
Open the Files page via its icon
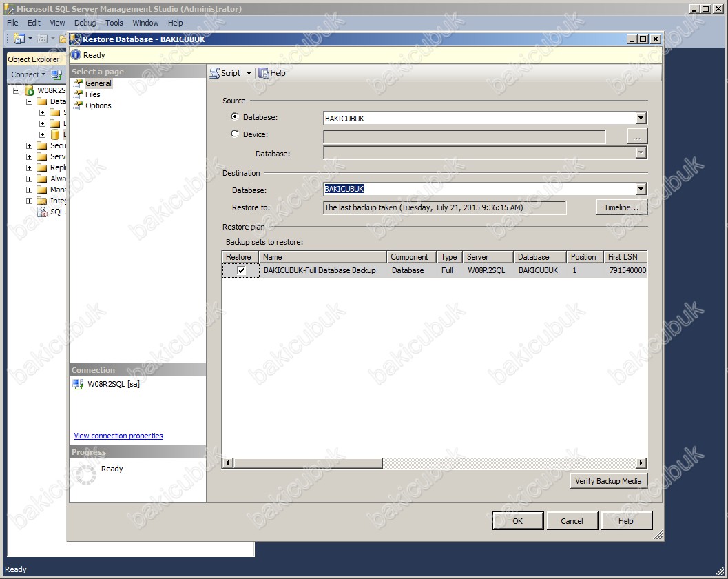(x=77, y=94)
